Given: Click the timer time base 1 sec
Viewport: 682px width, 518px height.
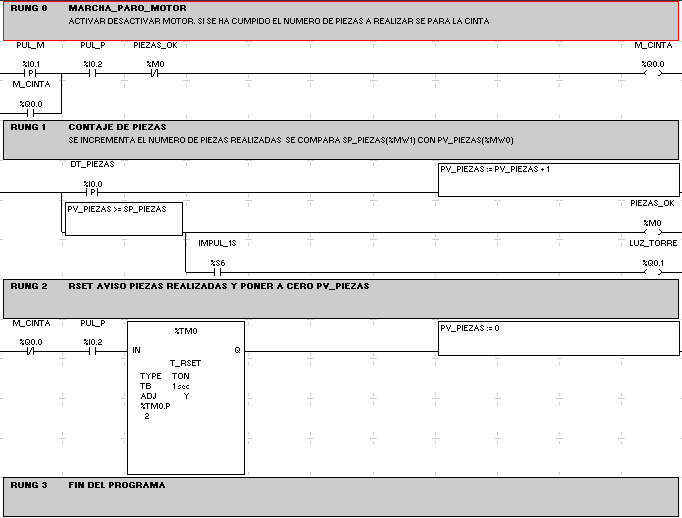Looking at the screenshot, I should point(181,386).
